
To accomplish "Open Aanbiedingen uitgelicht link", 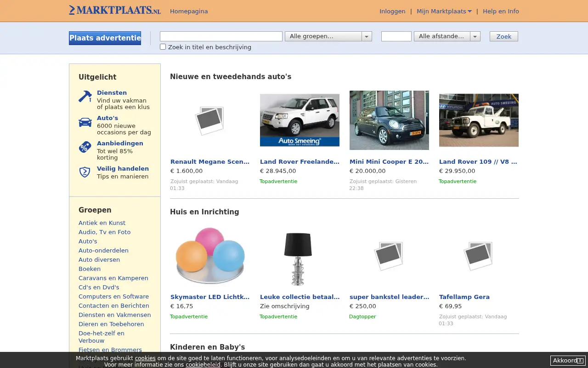I will point(120,143).
